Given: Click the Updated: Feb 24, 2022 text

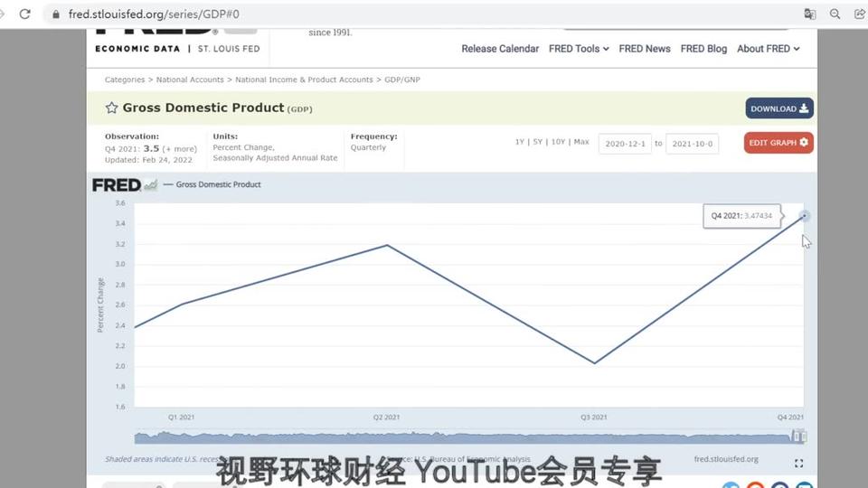Looking at the screenshot, I should click(148, 160).
